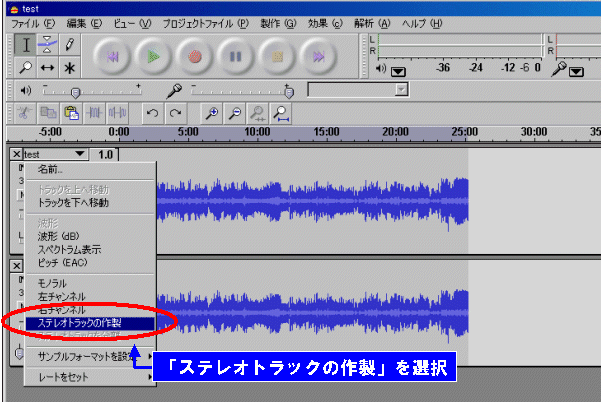
Task: Select the Multi-tool asterisk
Action: tap(69, 68)
